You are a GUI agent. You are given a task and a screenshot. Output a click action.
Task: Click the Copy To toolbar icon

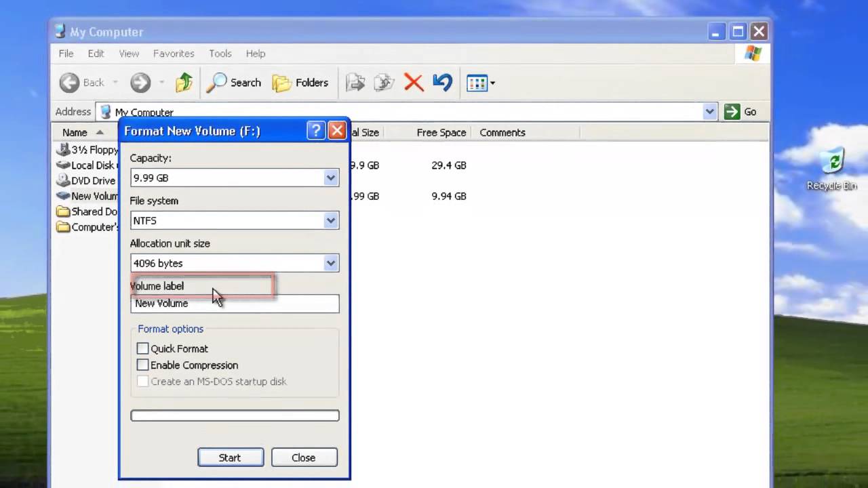384,83
